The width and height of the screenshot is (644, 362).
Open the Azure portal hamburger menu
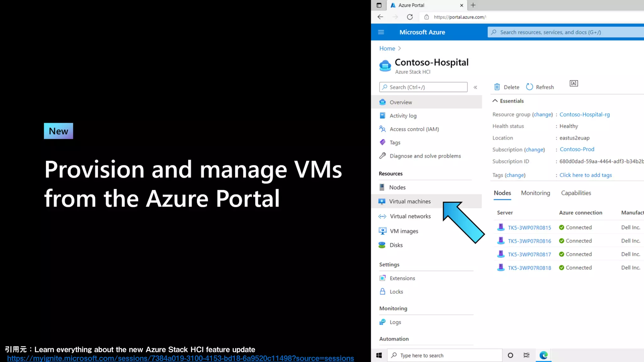pyautogui.click(x=381, y=32)
